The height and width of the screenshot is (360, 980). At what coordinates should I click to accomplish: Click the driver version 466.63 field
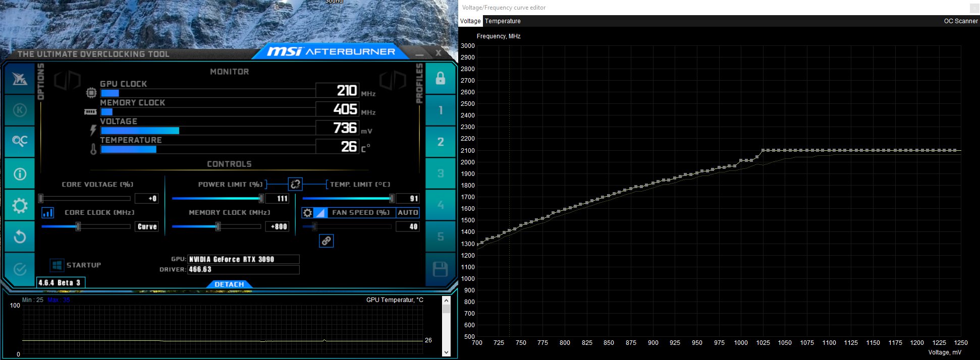tap(243, 270)
